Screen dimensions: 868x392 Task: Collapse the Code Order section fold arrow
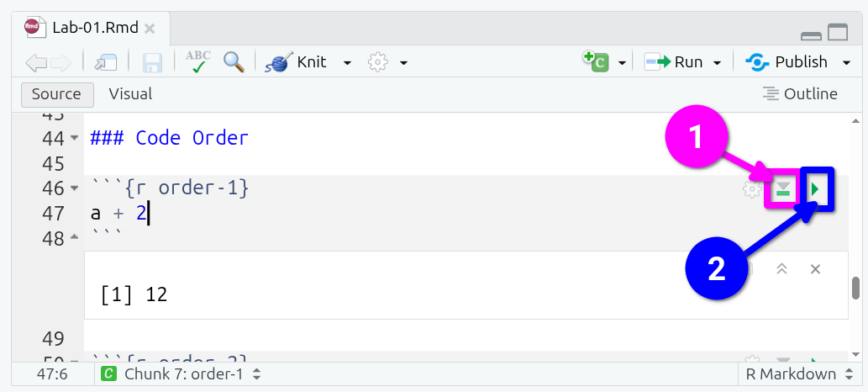[x=74, y=138]
